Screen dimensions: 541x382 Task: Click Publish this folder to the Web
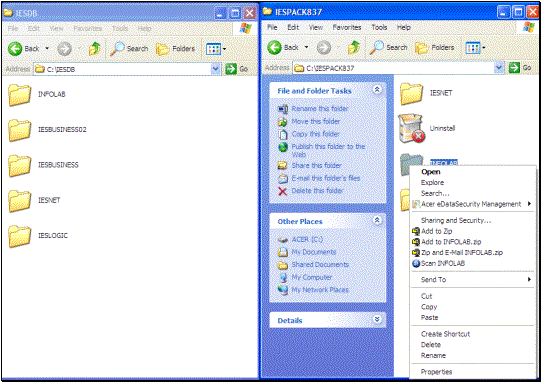pos(328,150)
